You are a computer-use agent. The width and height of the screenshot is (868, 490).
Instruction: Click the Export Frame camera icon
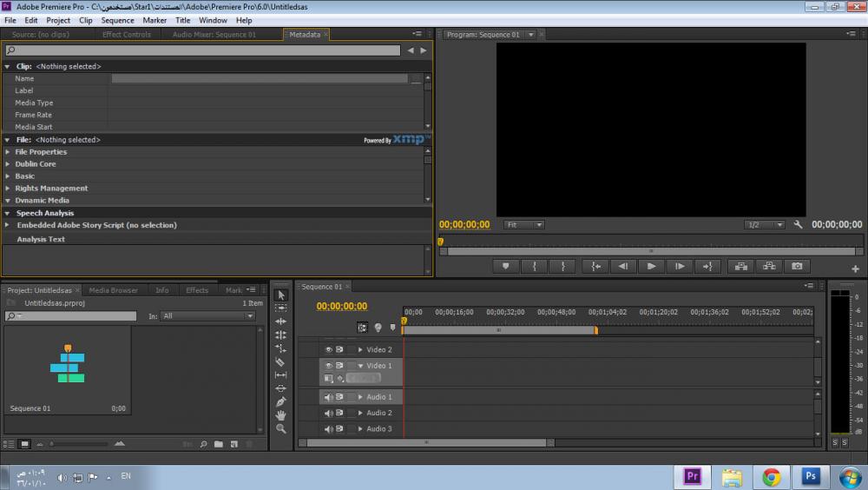point(797,267)
